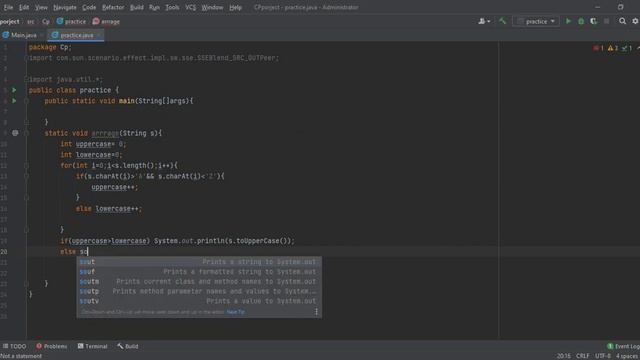The width and height of the screenshot is (640, 360).
Task: Click the CRLF line separator indicator
Action: coord(582,356)
